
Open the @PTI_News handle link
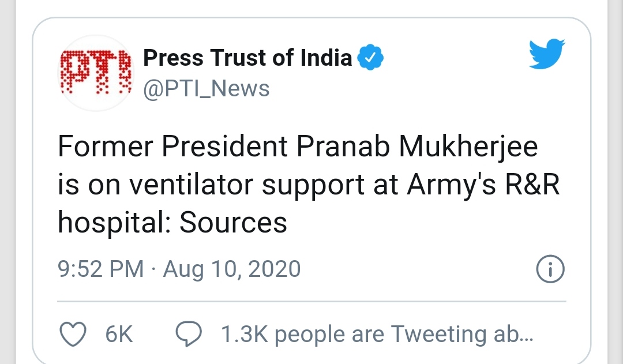tap(206, 89)
